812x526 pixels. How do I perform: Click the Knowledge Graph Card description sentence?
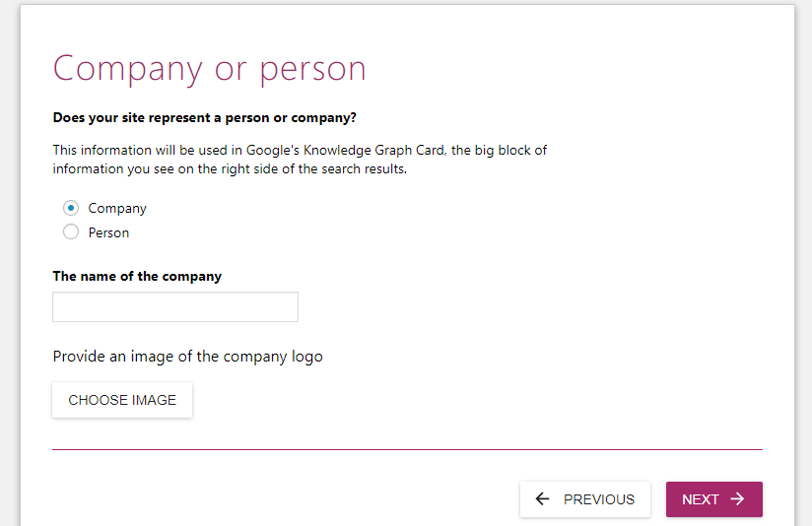point(300,160)
